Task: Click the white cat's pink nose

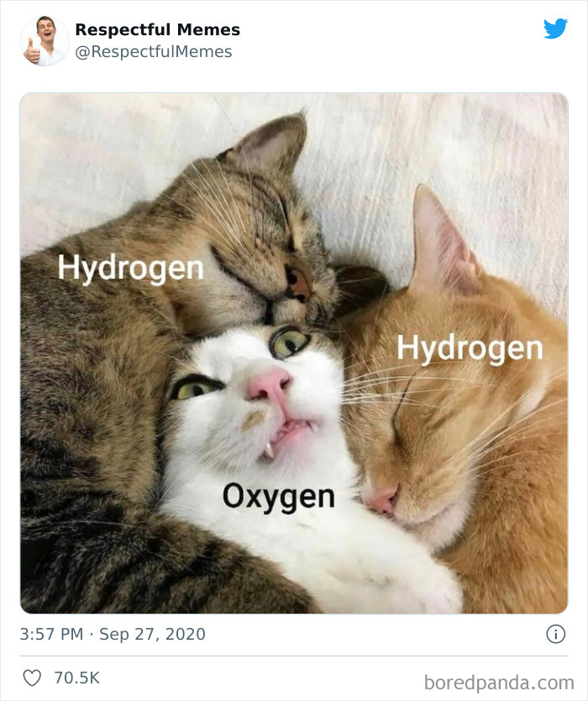Action: click(270, 384)
